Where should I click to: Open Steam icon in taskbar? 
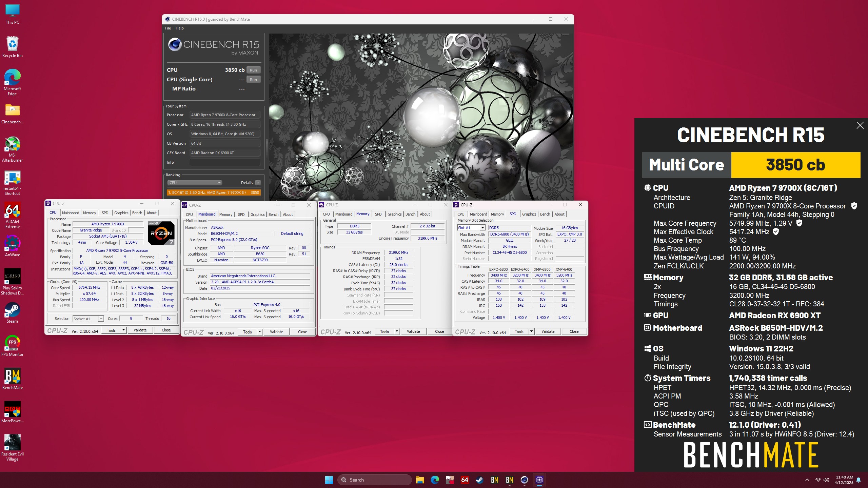[x=480, y=480]
